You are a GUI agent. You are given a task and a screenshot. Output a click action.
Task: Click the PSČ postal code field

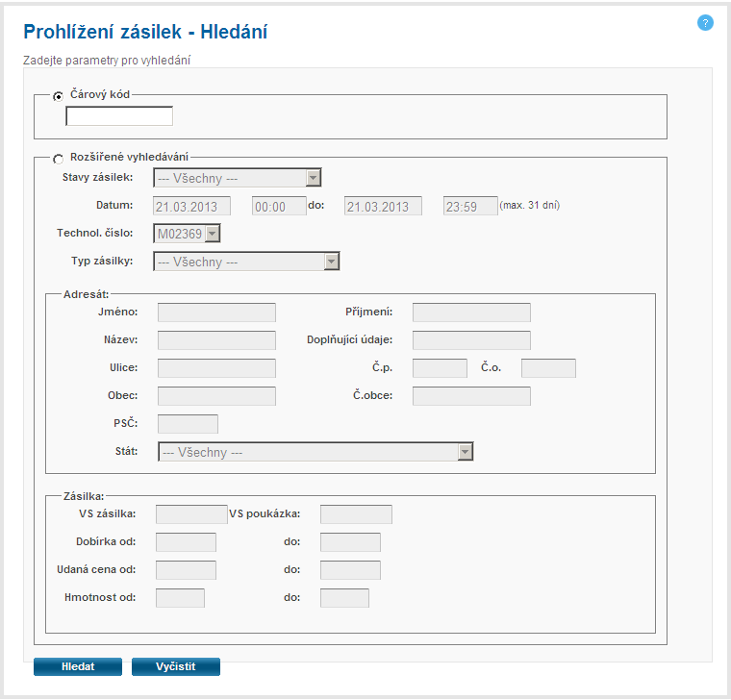[x=188, y=424]
